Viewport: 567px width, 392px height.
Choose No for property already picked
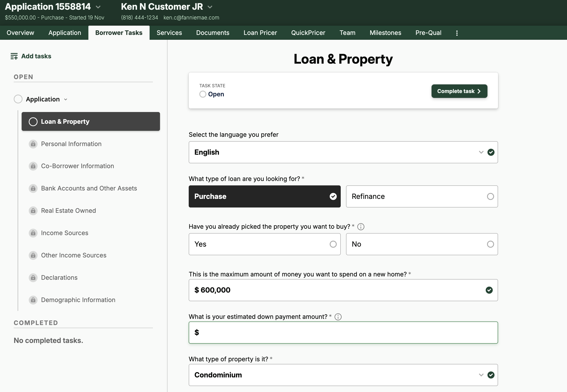pyautogui.click(x=422, y=244)
